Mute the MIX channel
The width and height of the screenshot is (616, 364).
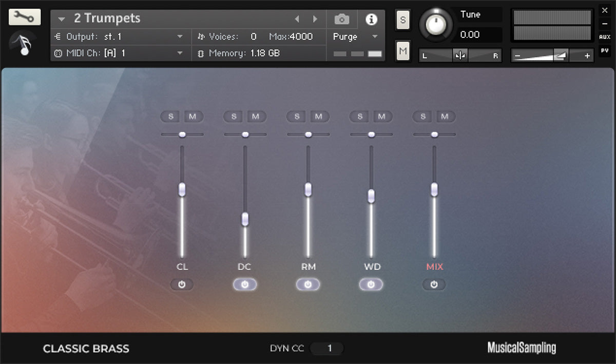click(x=446, y=117)
